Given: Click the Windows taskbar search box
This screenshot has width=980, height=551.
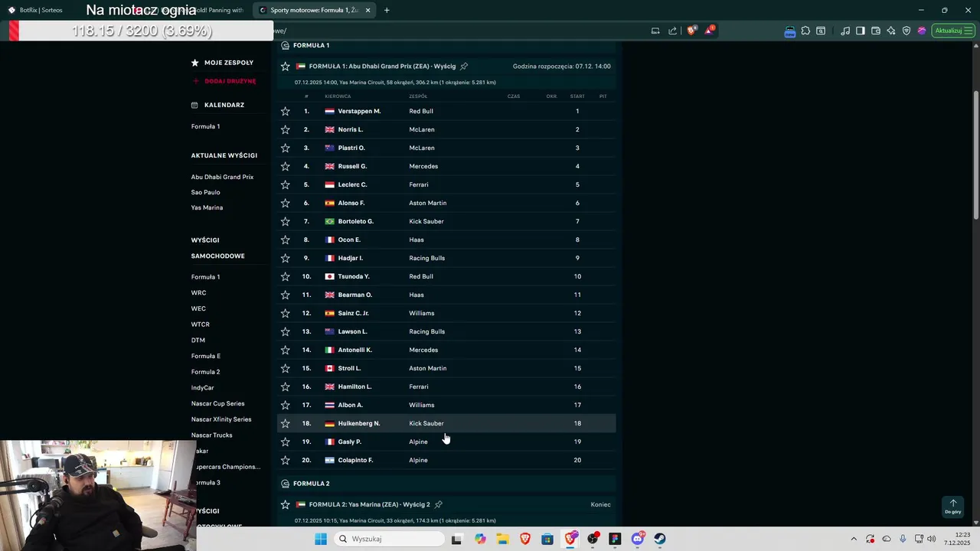Looking at the screenshot, I should (x=389, y=539).
